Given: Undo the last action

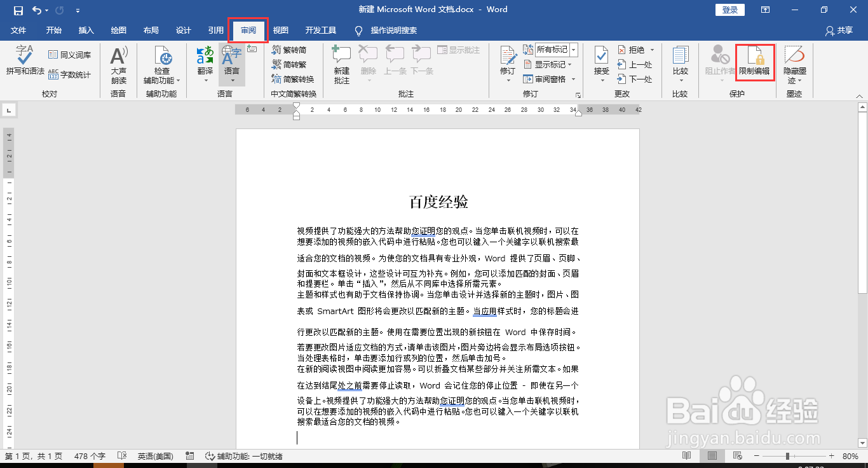Looking at the screenshot, I should pyautogui.click(x=37, y=10).
